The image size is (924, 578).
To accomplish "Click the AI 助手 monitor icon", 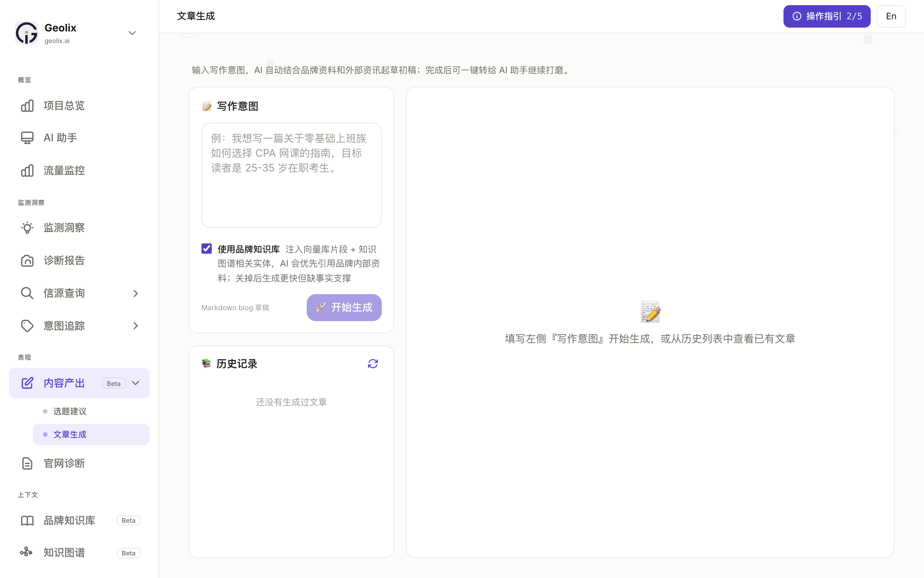I will tap(27, 138).
